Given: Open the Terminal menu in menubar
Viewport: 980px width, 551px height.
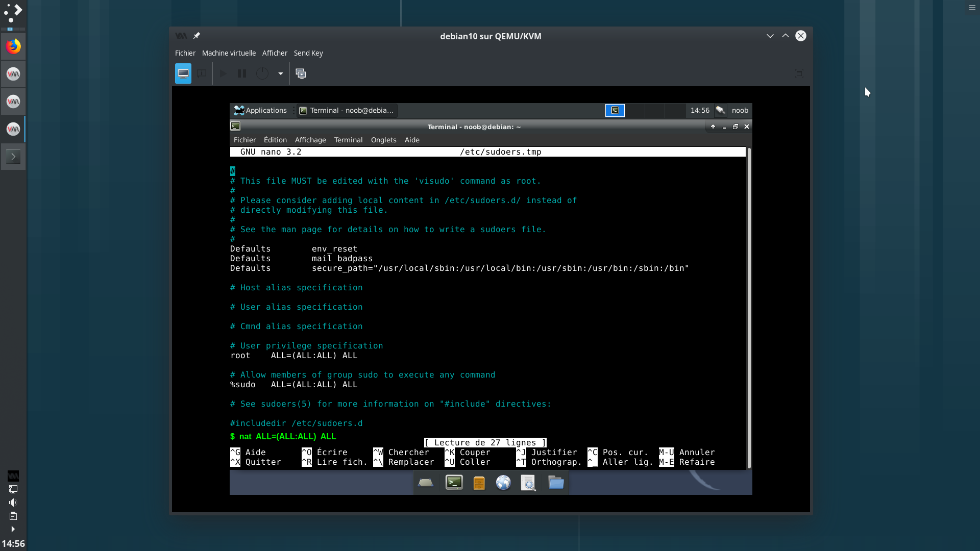Looking at the screenshot, I should click(x=348, y=140).
